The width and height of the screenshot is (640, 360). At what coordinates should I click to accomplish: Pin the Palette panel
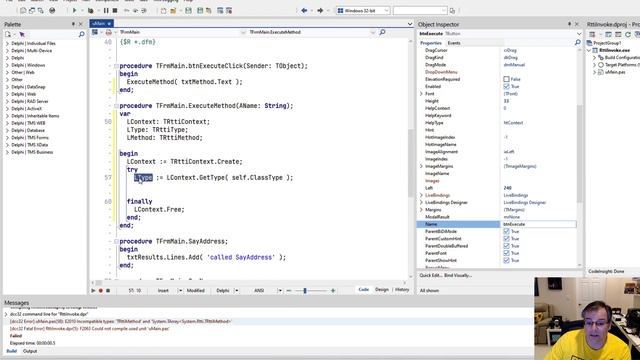[x=73, y=24]
